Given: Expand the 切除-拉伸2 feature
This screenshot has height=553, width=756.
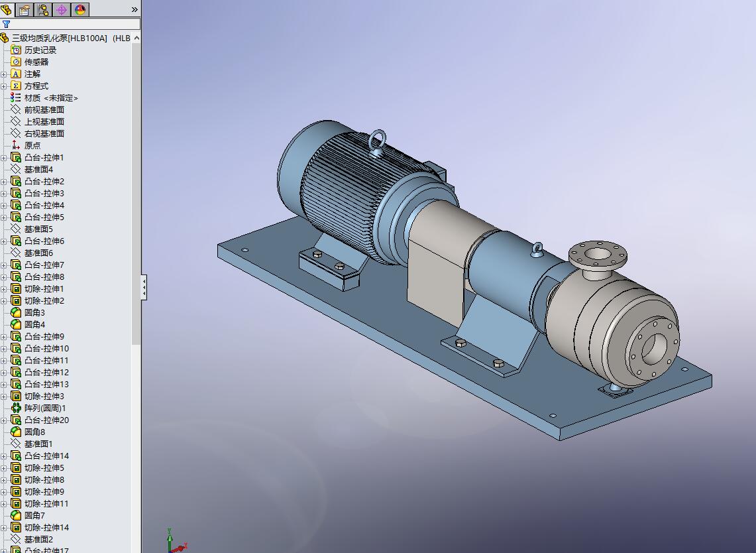Looking at the screenshot, I should (4, 300).
